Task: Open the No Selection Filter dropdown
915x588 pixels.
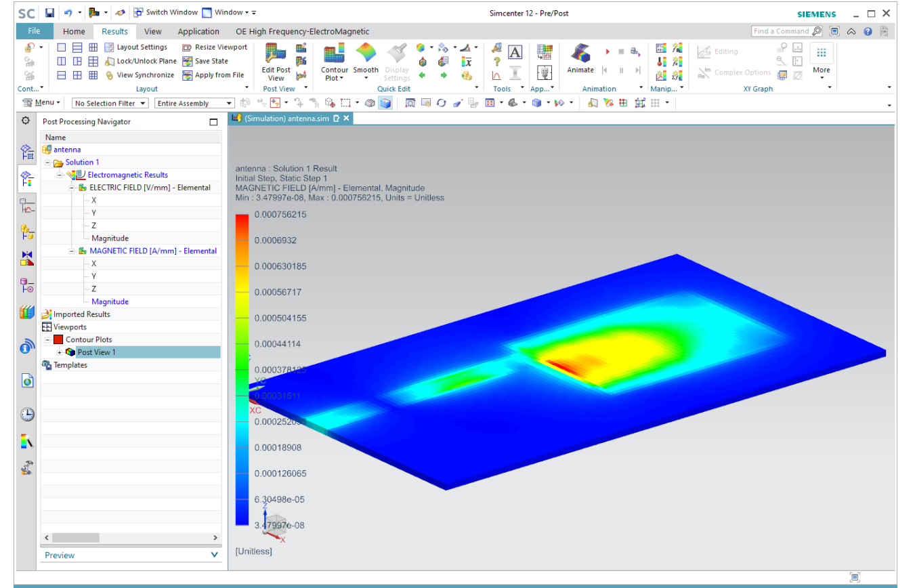Action: coord(110,103)
